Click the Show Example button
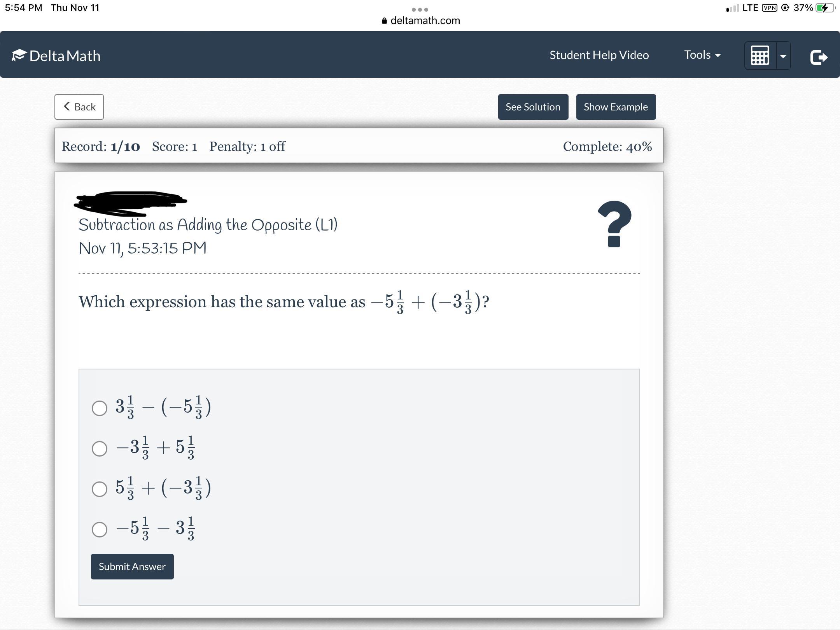The height and width of the screenshot is (630, 840). pyautogui.click(x=616, y=107)
